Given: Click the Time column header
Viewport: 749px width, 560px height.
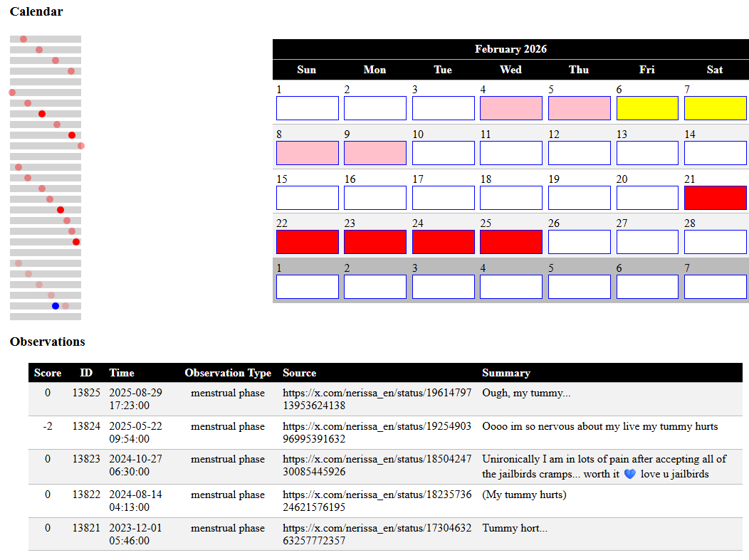Looking at the screenshot, I should point(122,373).
